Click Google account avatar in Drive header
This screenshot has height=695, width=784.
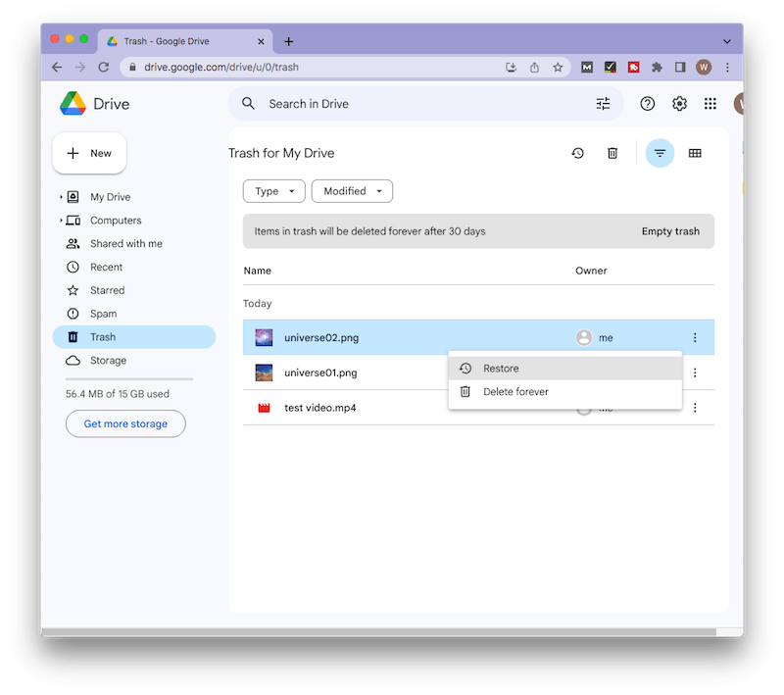[739, 104]
